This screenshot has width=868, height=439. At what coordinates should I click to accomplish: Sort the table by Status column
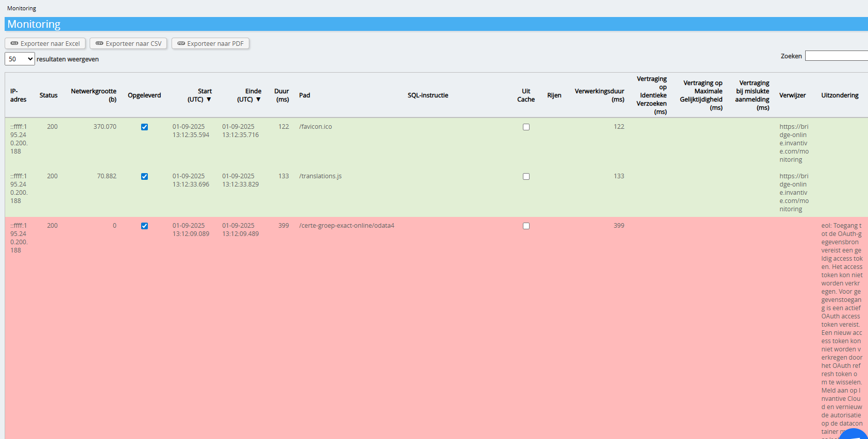[48, 95]
